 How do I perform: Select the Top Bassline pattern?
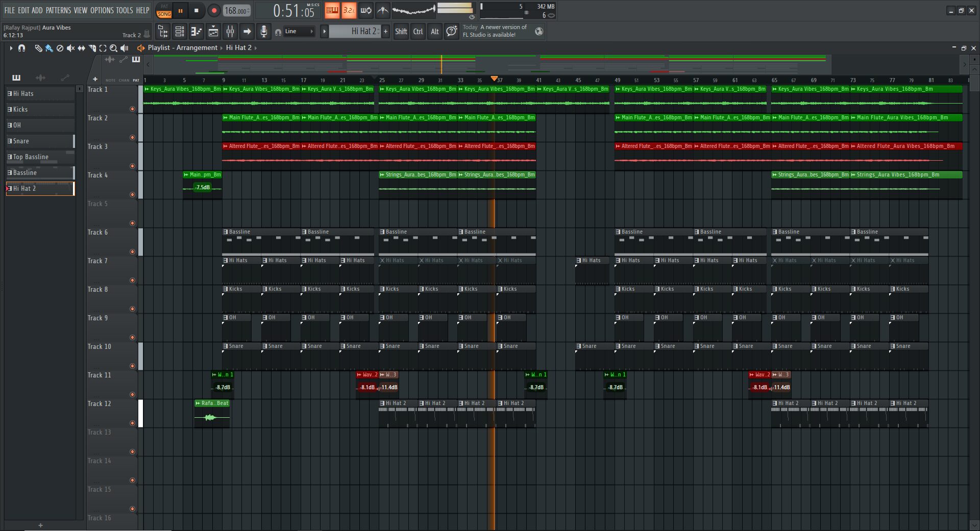coord(31,157)
